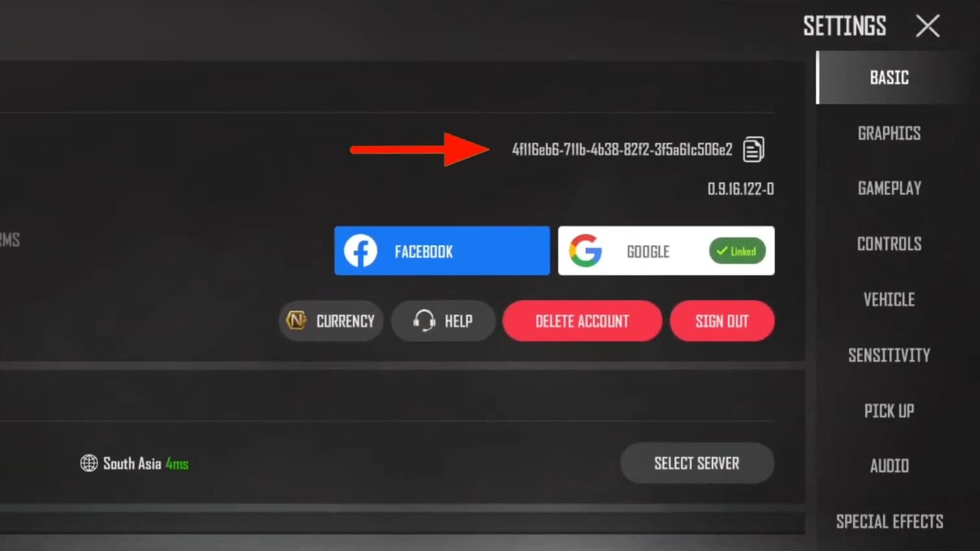
Task: Close the settings panel with X
Action: pyautogui.click(x=928, y=26)
